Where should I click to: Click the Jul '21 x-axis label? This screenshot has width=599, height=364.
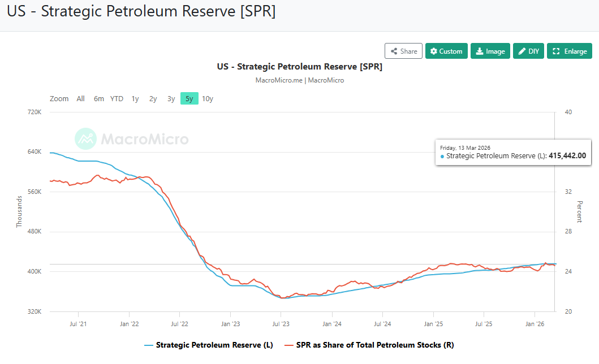pos(78,324)
